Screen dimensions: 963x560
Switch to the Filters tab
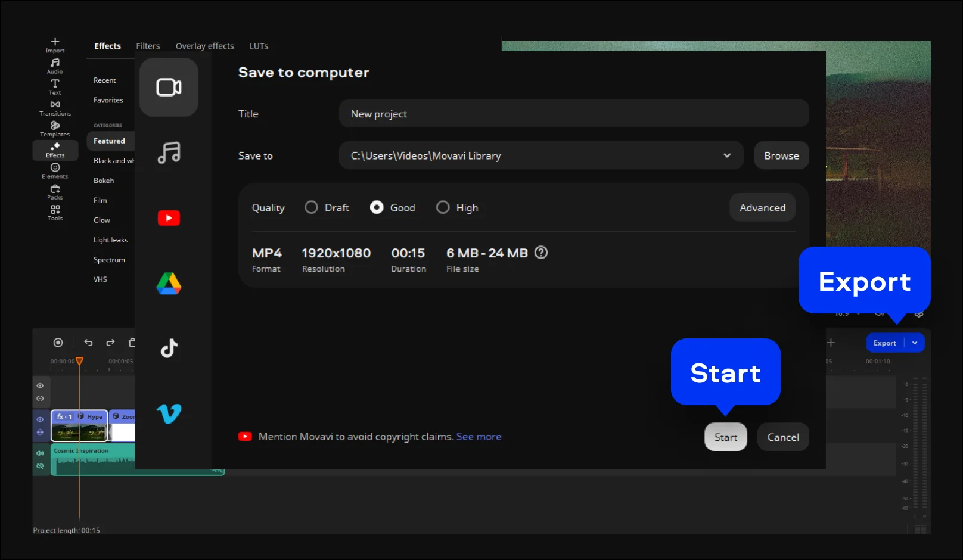pos(148,46)
